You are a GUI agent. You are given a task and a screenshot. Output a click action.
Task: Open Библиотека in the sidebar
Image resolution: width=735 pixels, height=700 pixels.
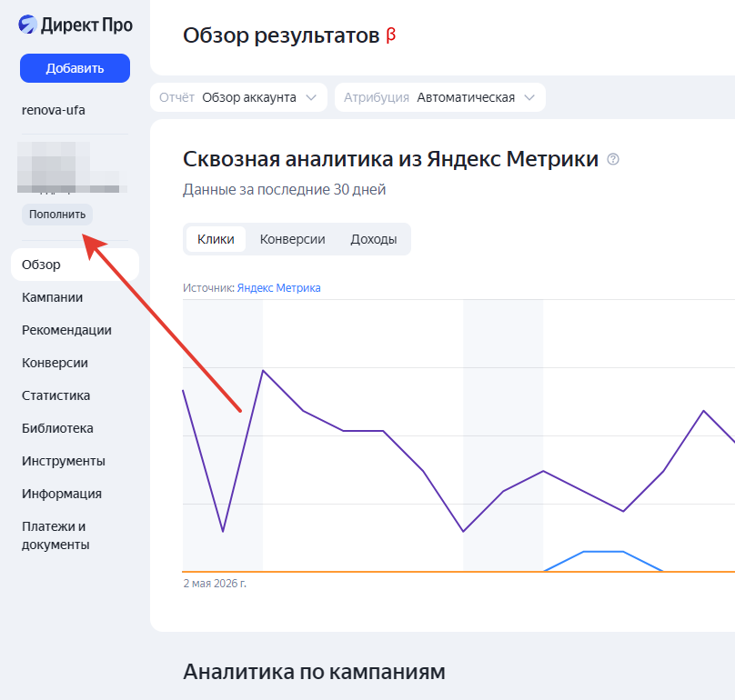click(x=57, y=429)
